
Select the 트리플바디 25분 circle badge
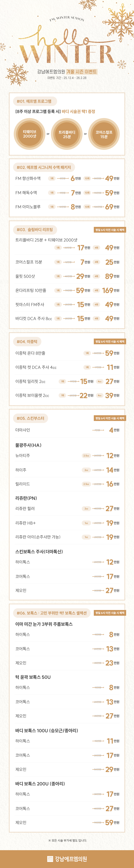67,134
